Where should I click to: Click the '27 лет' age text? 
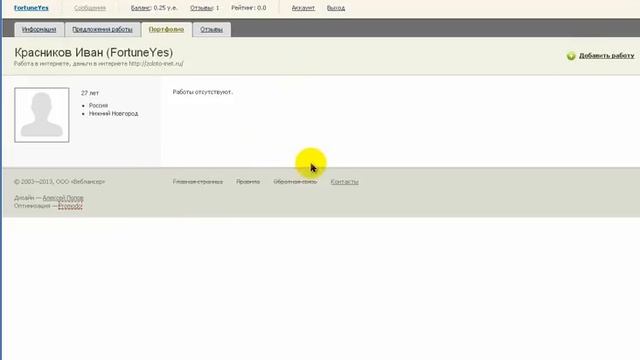click(90, 93)
